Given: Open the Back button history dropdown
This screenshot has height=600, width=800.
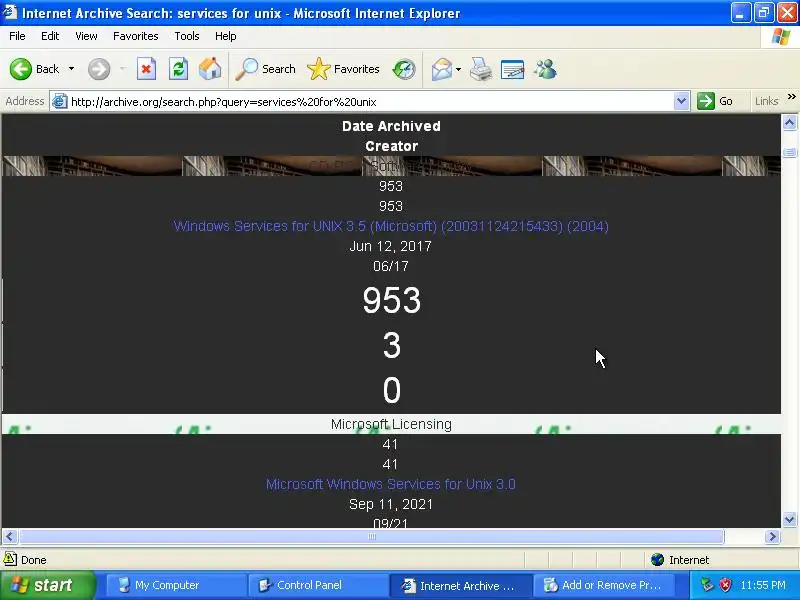Looking at the screenshot, I should click(x=71, y=69).
